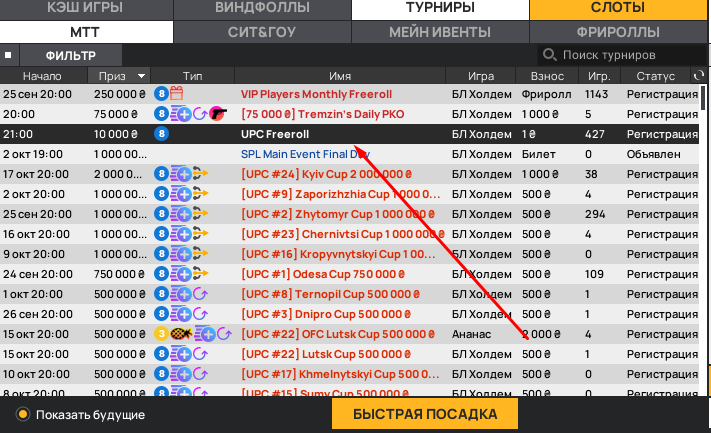
Task: Open [UPC #24] Kyiv Cup tournament name
Action: click(x=326, y=174)
